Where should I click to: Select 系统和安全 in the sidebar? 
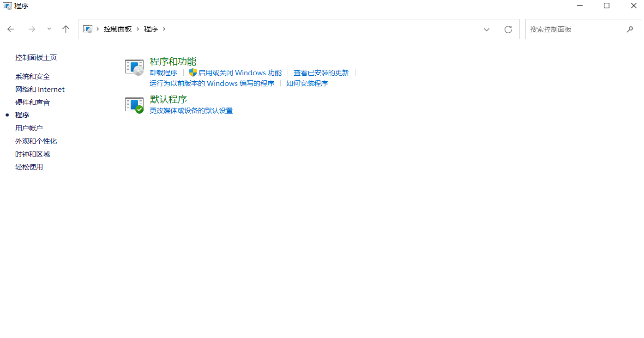pyautogui.click(x=32, y=77)
